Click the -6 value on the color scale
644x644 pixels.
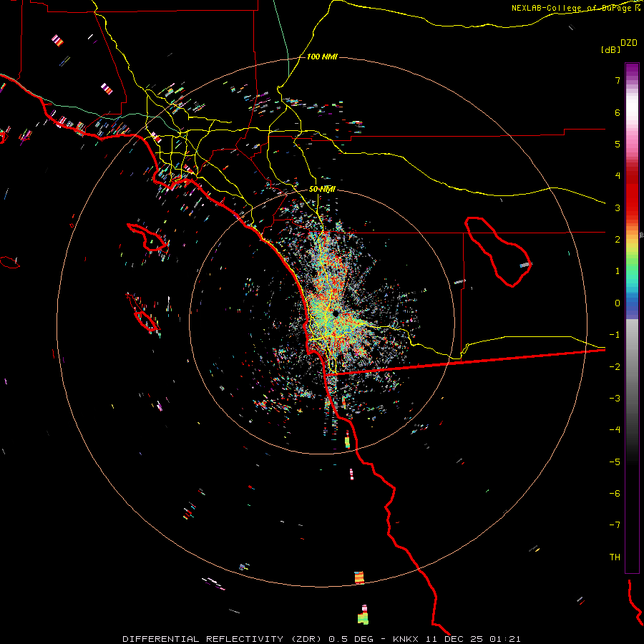615,494
